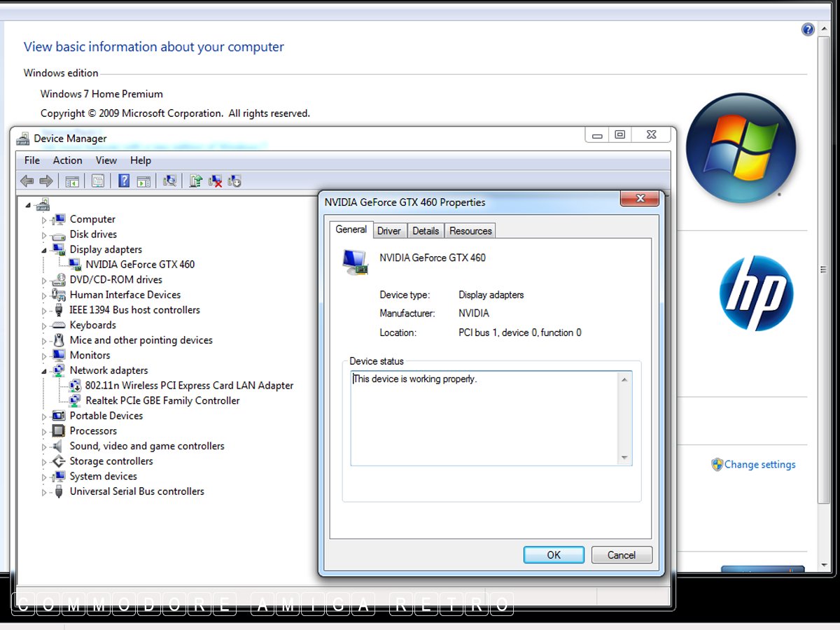Click the Device status box scroll down arrow

(624, 458)
